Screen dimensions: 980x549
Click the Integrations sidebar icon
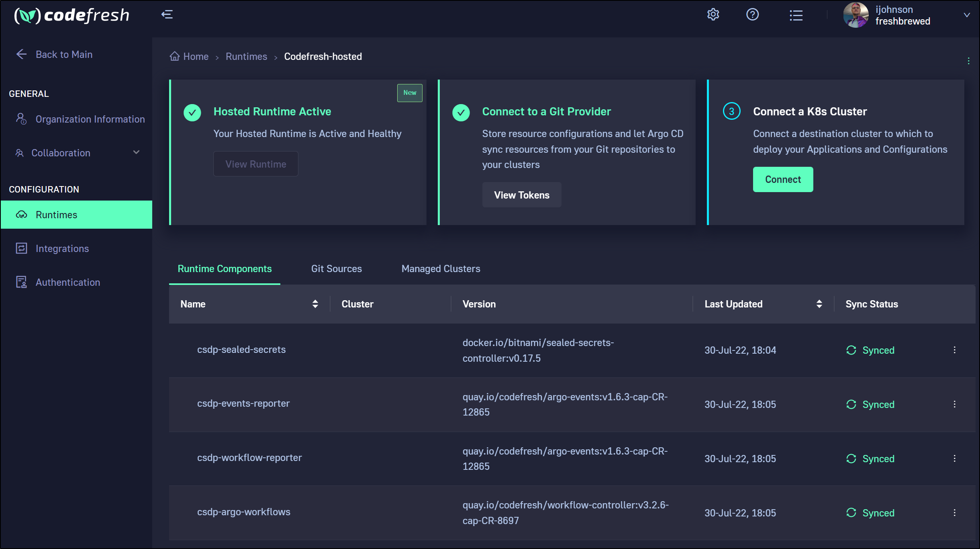pos(21,248)
